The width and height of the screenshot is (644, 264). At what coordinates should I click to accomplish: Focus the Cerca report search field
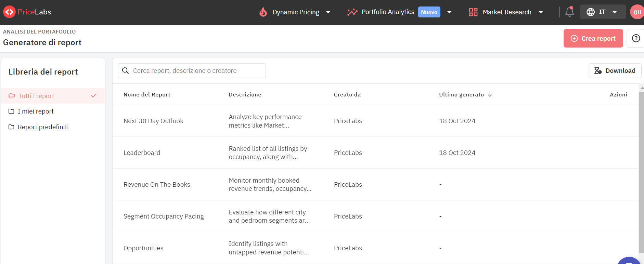[192, 70]
